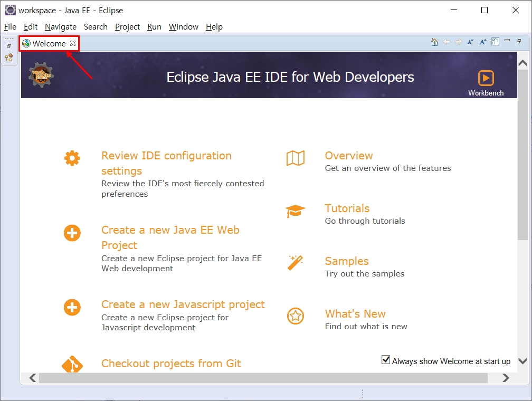The image size is (532, 401).
Task: Uncheck Always show Welcome at start up
Action: click(386, 360)
